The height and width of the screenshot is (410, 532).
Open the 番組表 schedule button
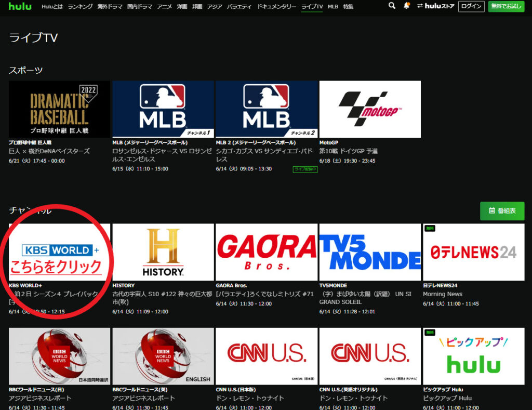tap(502, 211)
